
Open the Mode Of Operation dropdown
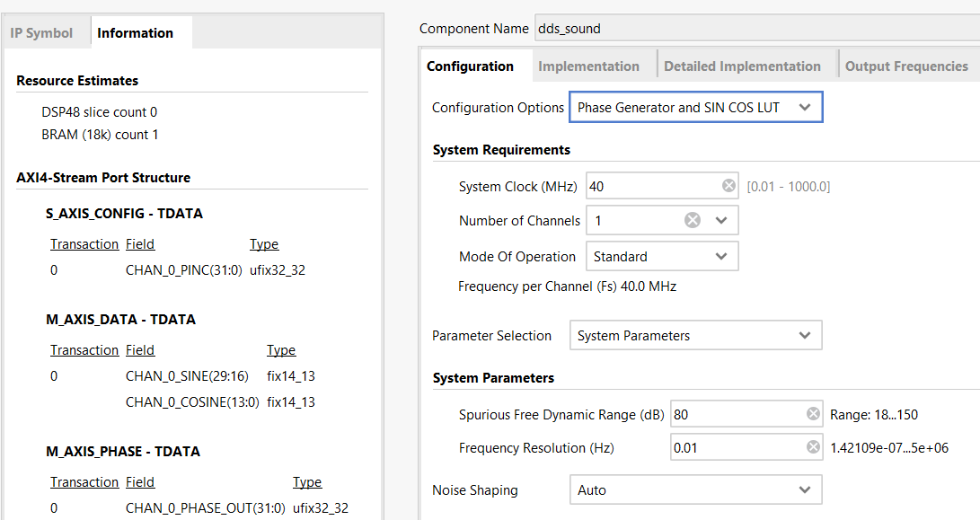click(662, 256)
